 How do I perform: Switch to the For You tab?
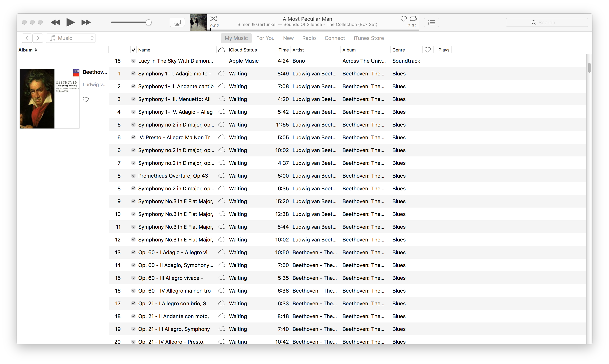[265, 38]
